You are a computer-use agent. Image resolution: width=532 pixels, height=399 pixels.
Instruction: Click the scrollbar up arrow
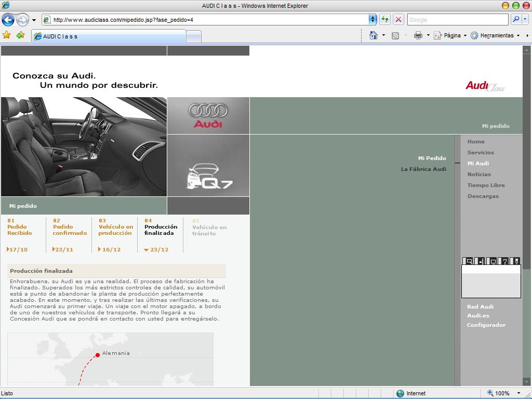(526, 50)
